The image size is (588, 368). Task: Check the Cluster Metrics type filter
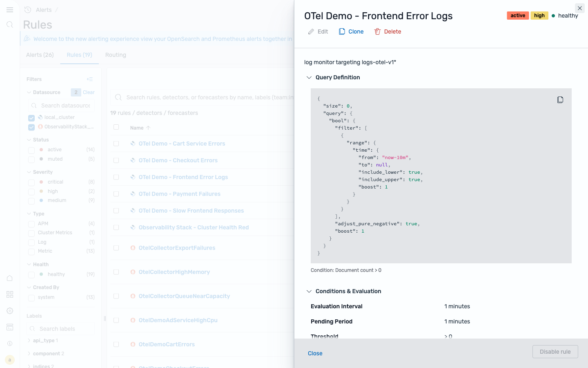point(31,233)
